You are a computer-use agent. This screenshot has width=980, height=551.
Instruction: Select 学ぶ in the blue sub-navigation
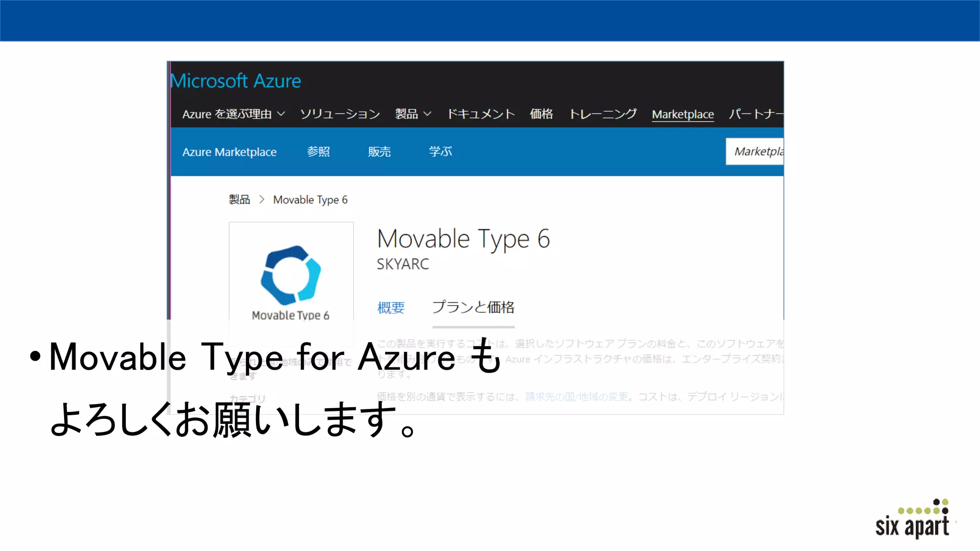click(440, 152)
